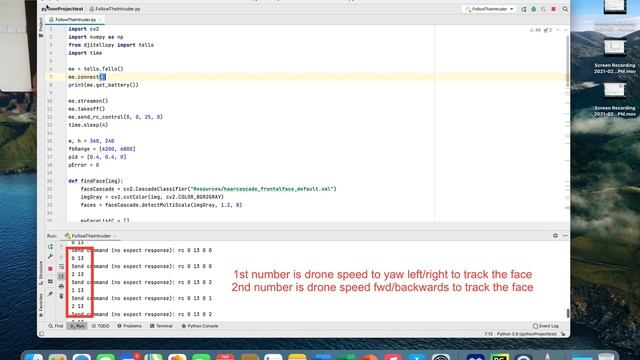640x360 pixels.
Task: Click the 'import cv2' code line
Action: coord(84,29)
